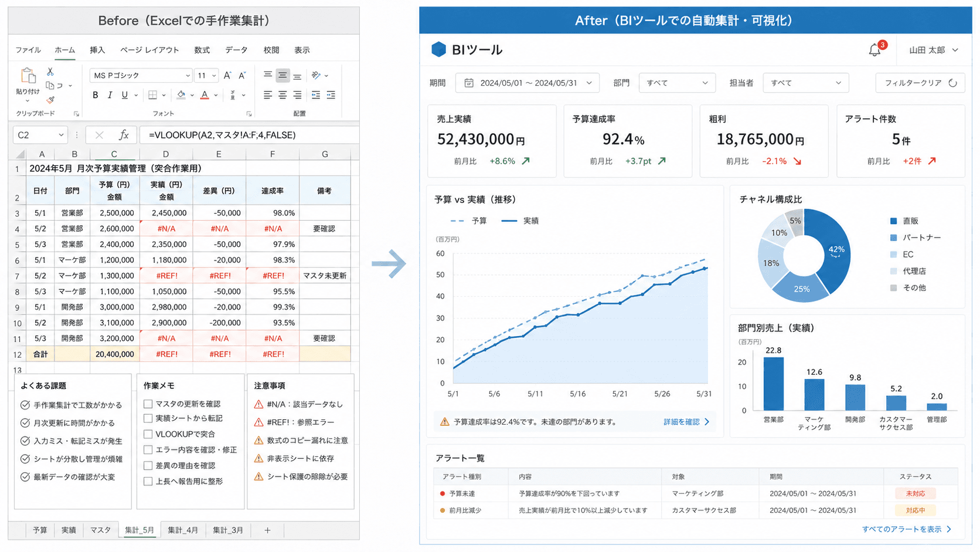Open the 期間 date range dropdown
Viewport: 980px width, 552px height.
coord(527,83)
